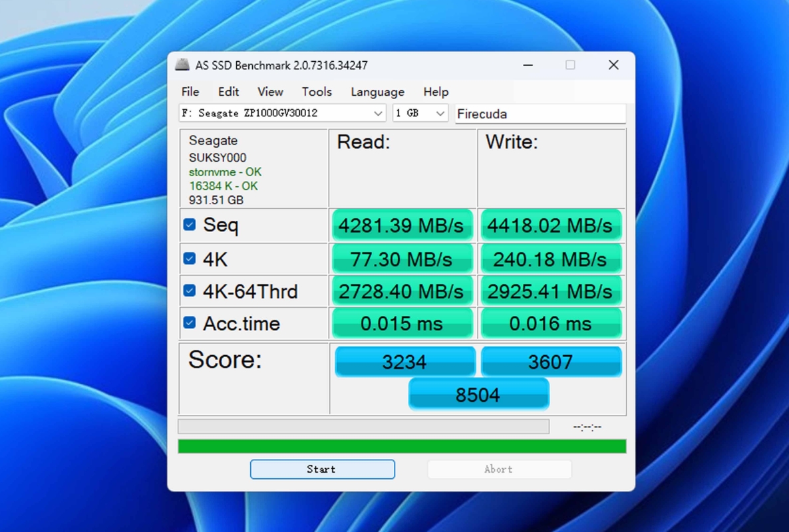Open the Help menu
Image resolution: width=789 pixels, height=532 pixels.
tap(436, 92)
